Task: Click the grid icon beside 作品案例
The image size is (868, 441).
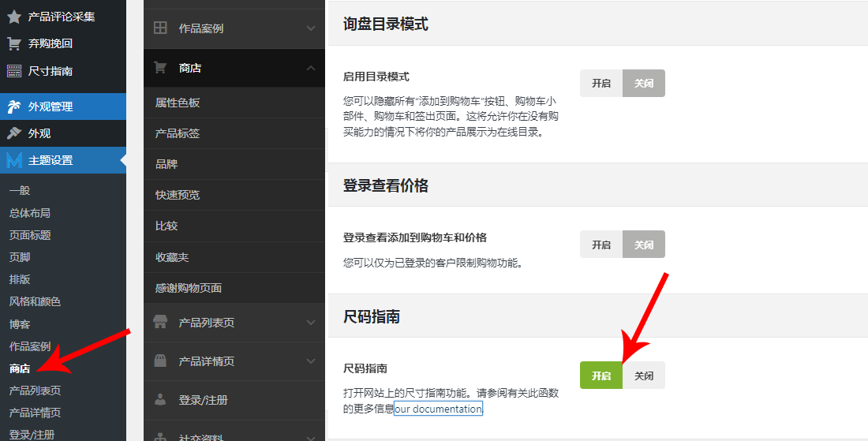Action: [x=160, y=28]
